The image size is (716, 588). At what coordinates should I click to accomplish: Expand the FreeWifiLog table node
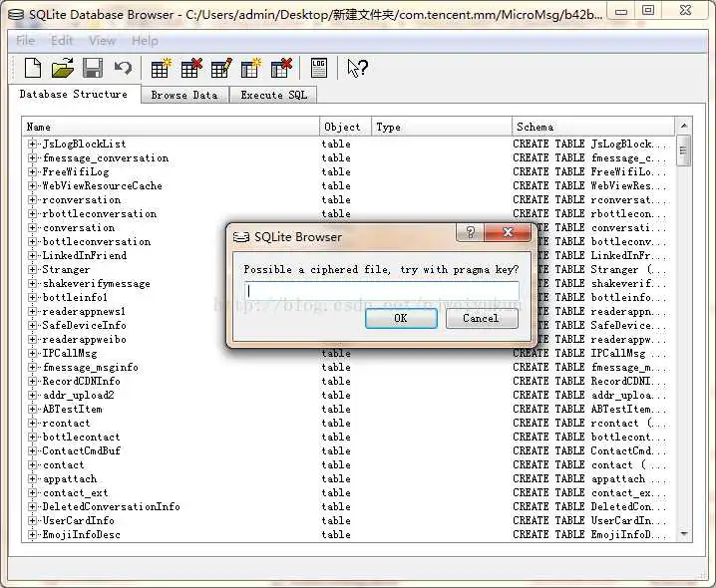[32, 172]
